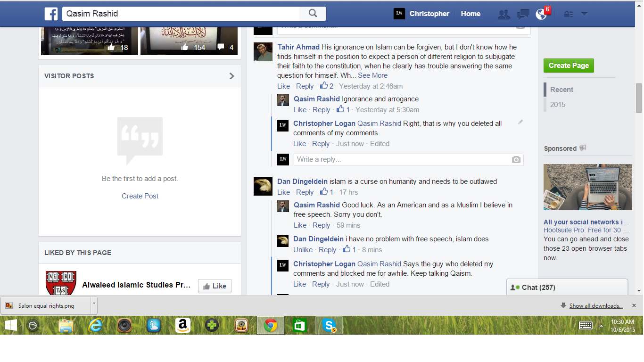644x362 pixels.
Task: Expand the account dropdown arrow in header
Action: point(584,14)
